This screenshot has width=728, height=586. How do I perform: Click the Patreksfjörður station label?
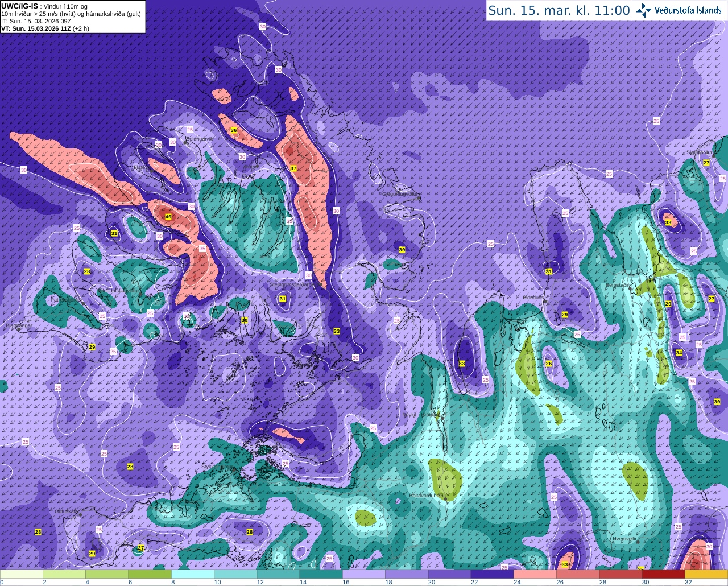click(65, 299)
